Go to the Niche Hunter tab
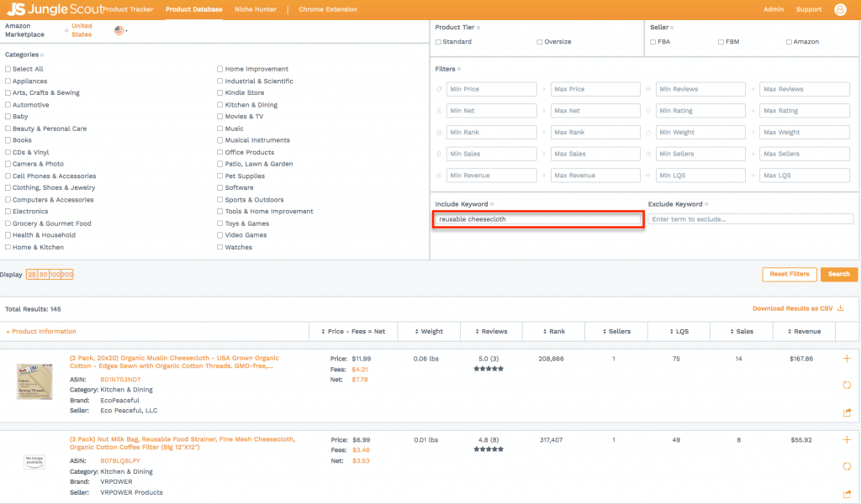 point(256,9)
